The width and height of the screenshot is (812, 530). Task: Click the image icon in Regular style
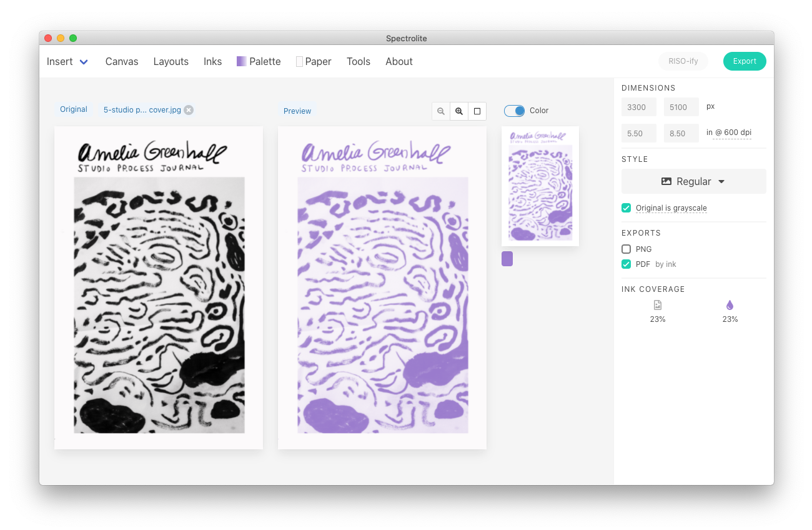pyautogui.click(x=666, y=181)
